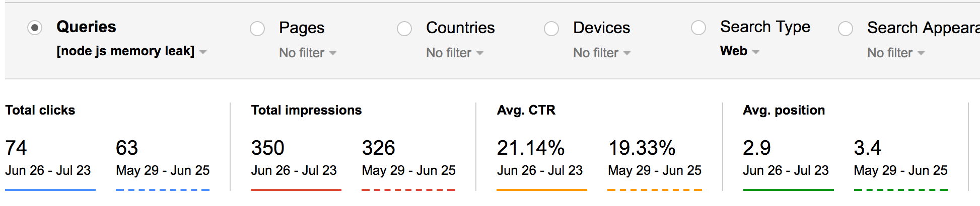The image size is (980, 206).
Task: Open the node js memory leak query filter
Action: coord(131,51)
